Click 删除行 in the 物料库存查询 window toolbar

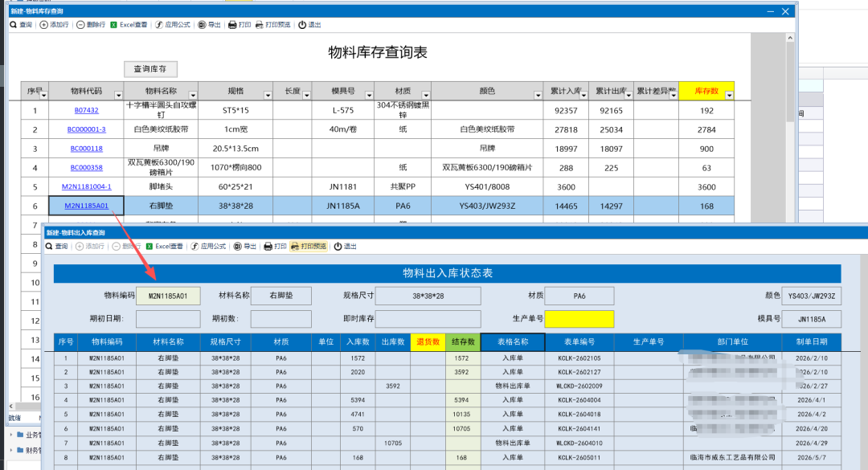click(x=91, y=25)
